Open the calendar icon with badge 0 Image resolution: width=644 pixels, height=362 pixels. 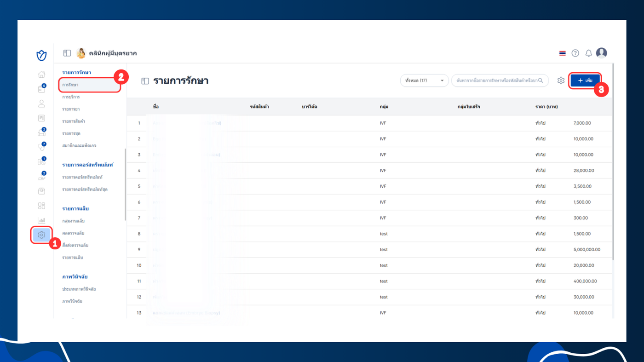click(41, 89)
